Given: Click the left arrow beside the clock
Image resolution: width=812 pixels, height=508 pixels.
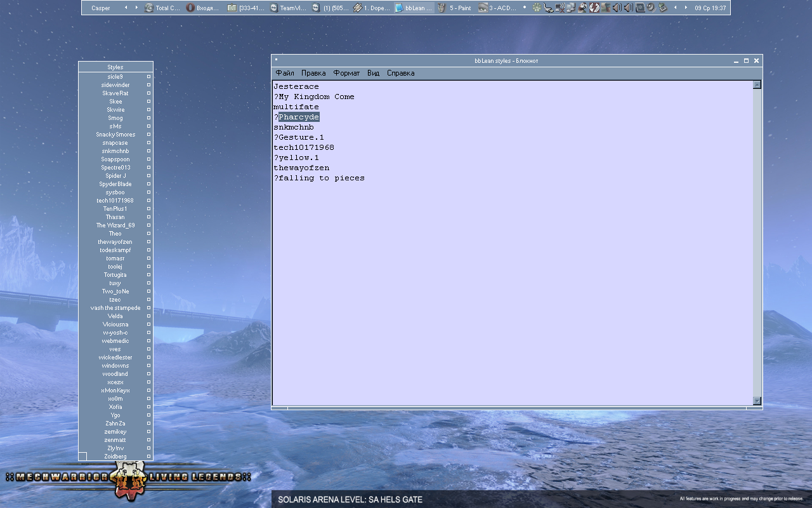Looking at the screenshot, I should tap(675, 8).
